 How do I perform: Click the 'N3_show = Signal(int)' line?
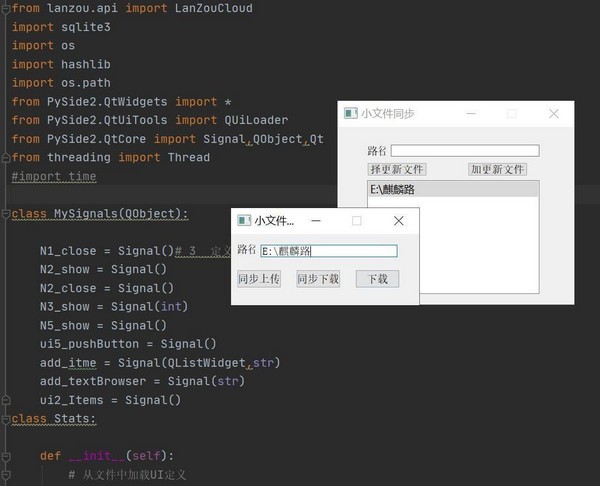pos(114,307)
